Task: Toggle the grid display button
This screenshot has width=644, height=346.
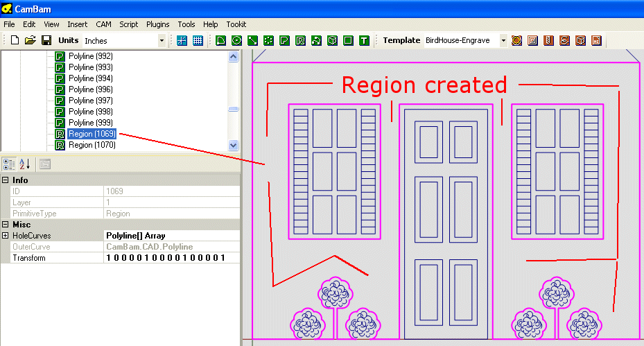Action: point(198,40)
